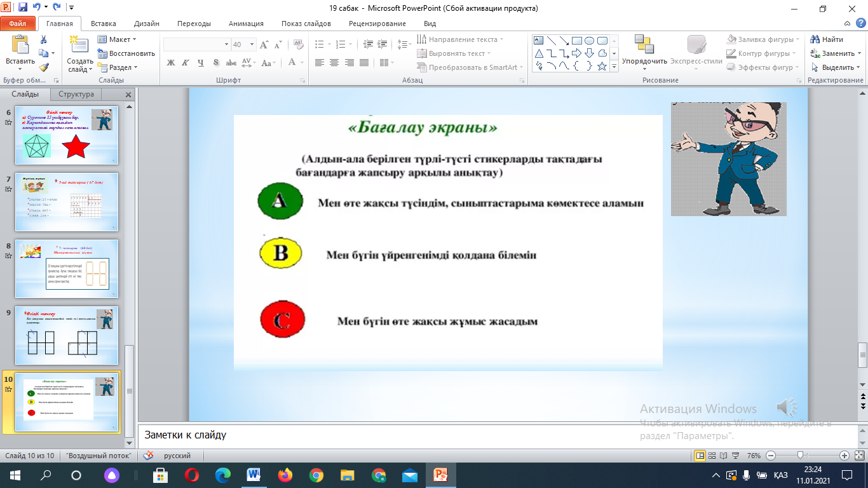Open the Макет layout dropdown
The width and height of the screenshot is (868, 488).
(117, 39)
